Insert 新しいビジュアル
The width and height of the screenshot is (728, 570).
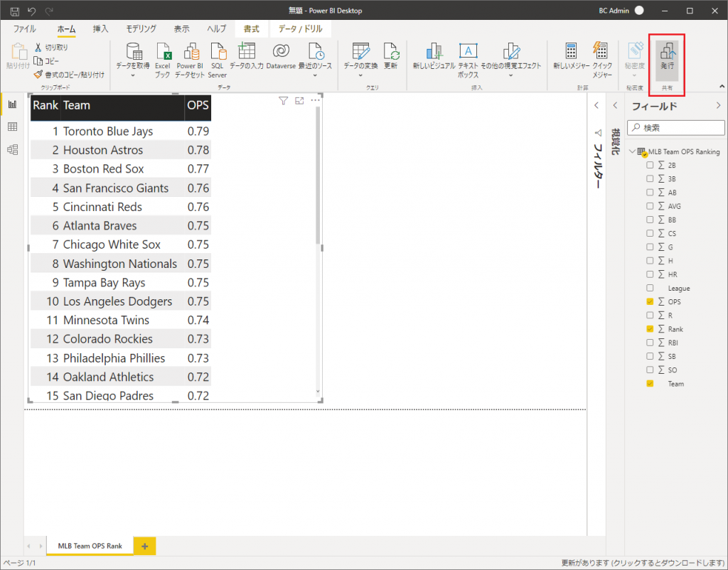click(434, 56)
